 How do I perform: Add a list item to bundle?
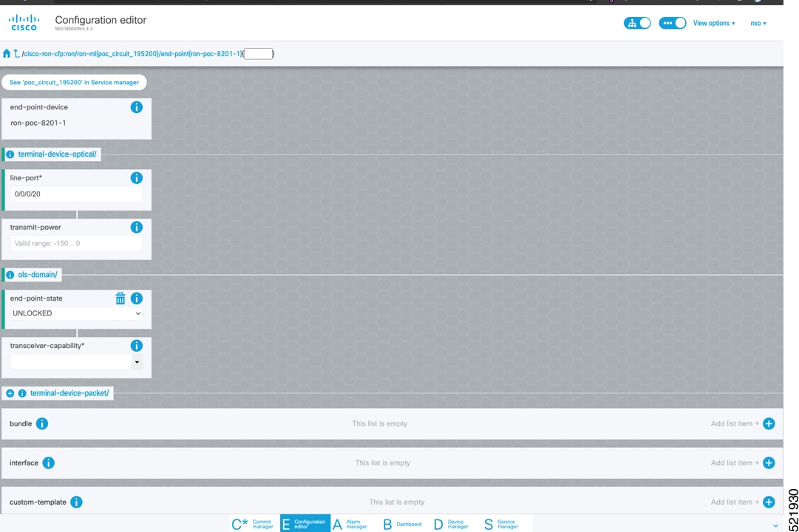click(769, 423)
